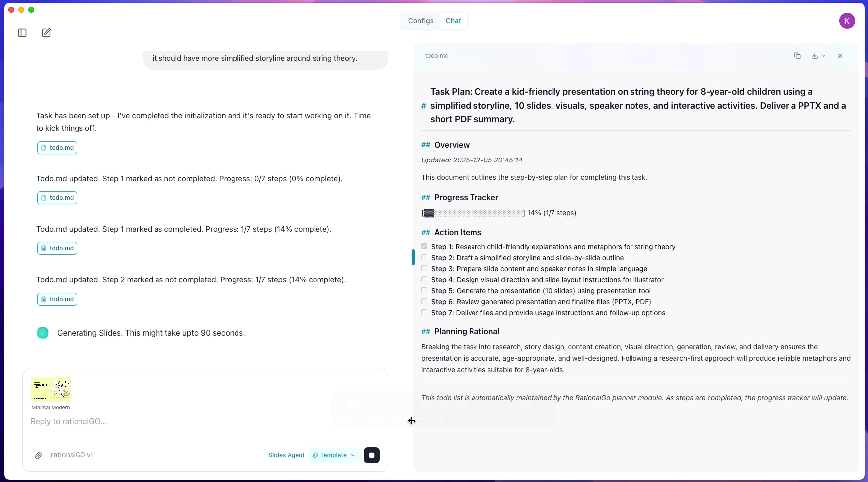Open todo.md chip under Step 2 not completed message
This screenshot has width=868, height=482.
[x=57, y=299]
